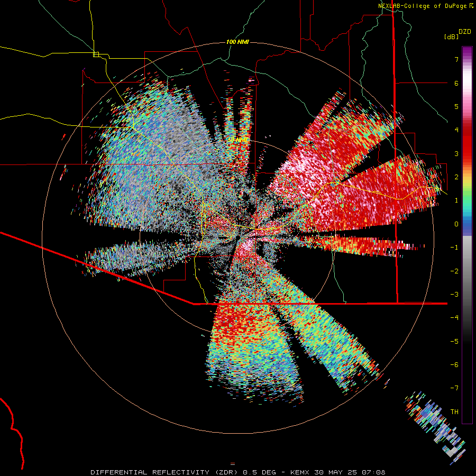
Task: Click the -3 value on color scale
Action: [454, 295]
